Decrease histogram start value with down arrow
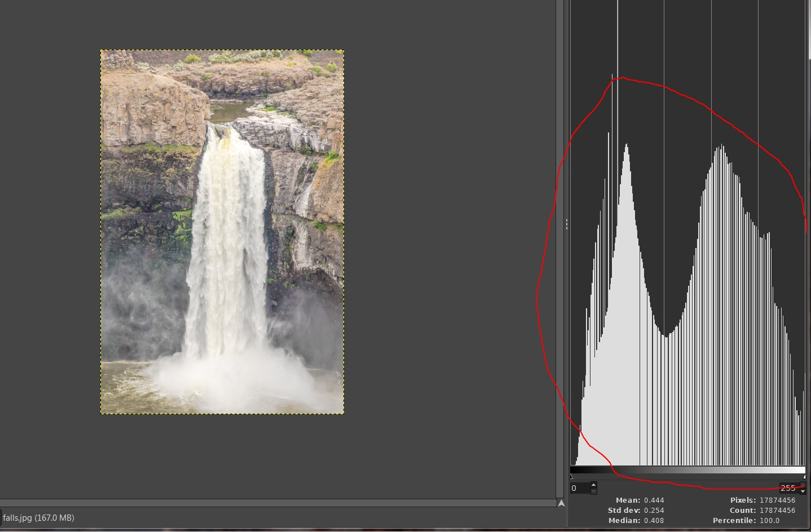This screenshot has width=811, height=532. point(594,491)
